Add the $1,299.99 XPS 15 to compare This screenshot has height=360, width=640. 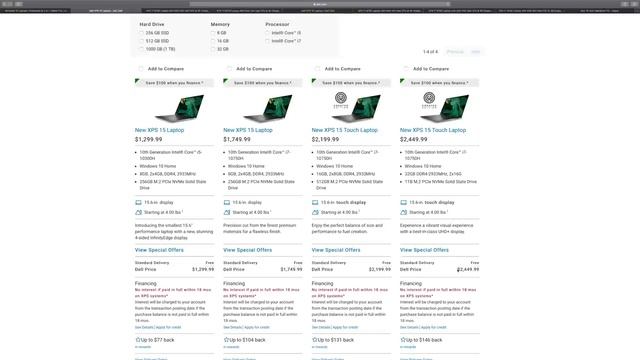(x=141, y=69)
